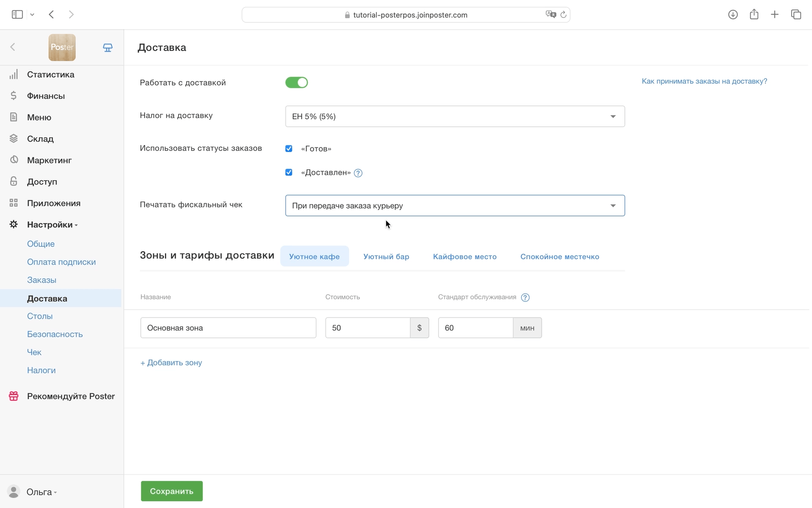The height and width of the screenshot is (508, 812).
Task: Uncheck the «Доставлен» status checkbox
Action: [289, 172]
